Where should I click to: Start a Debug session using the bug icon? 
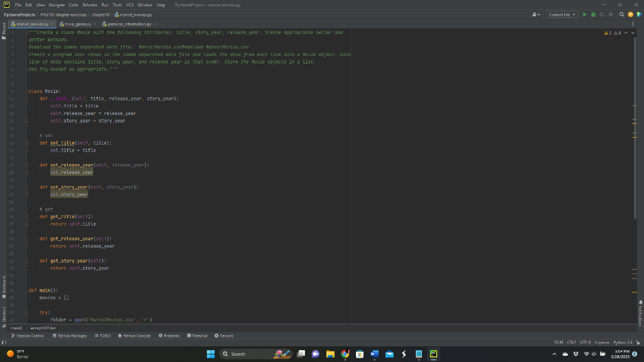tap(593, 14)
